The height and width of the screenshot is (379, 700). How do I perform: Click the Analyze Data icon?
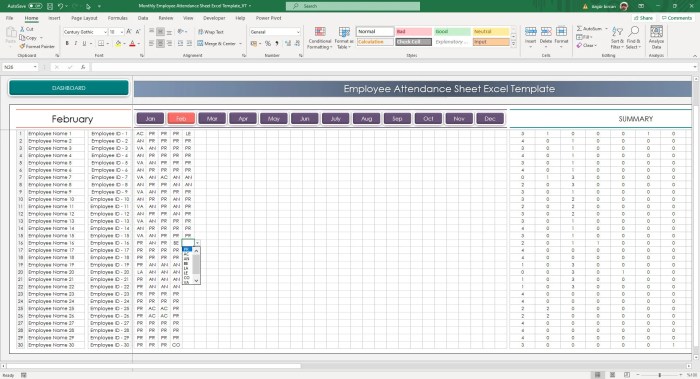[x=656, y=37]
